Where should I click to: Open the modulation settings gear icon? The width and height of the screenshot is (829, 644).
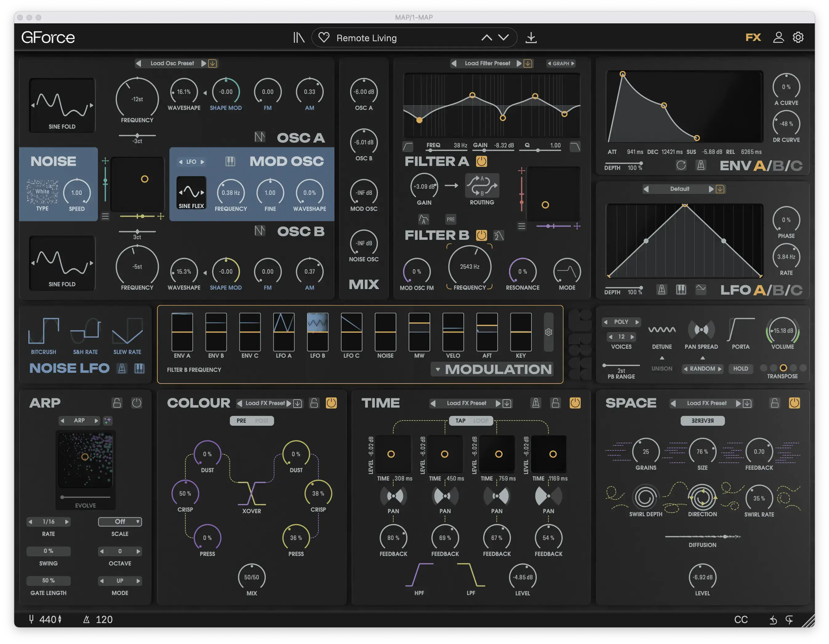click(548, 332)
